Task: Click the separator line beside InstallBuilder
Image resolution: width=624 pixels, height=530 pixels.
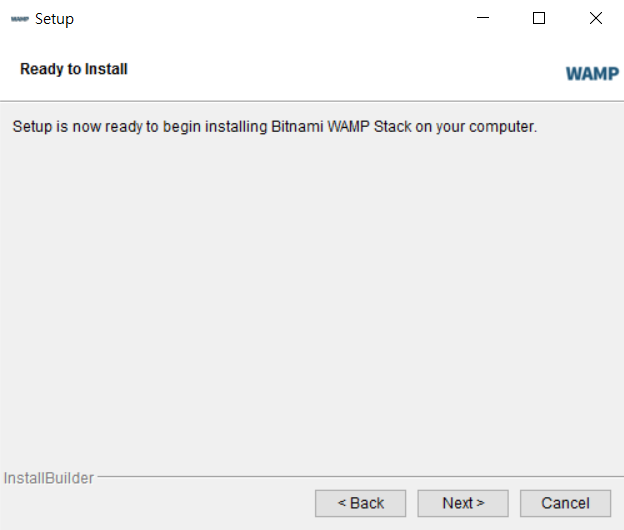Action: (360, 476)
